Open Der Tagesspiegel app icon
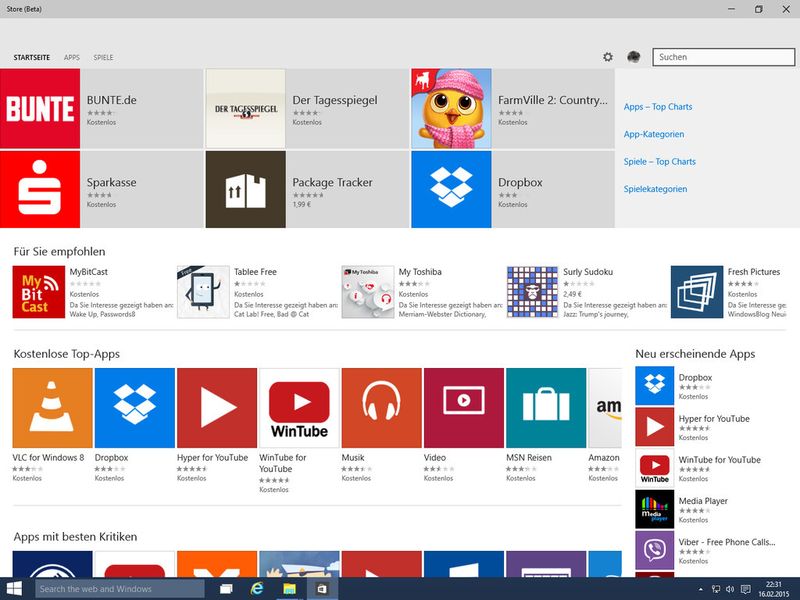800x600 pixels. tap(245, 109)
